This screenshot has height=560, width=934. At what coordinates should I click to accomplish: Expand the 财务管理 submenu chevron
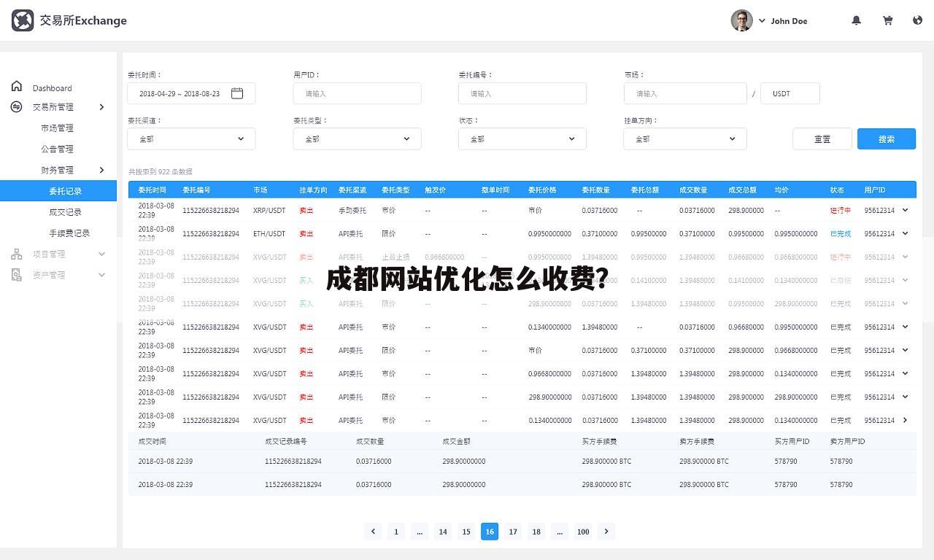point(101,170)
